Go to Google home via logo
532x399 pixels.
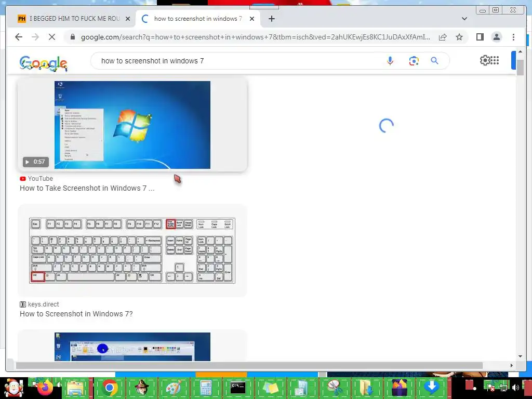pyautogui.click(x=44, y=63)
